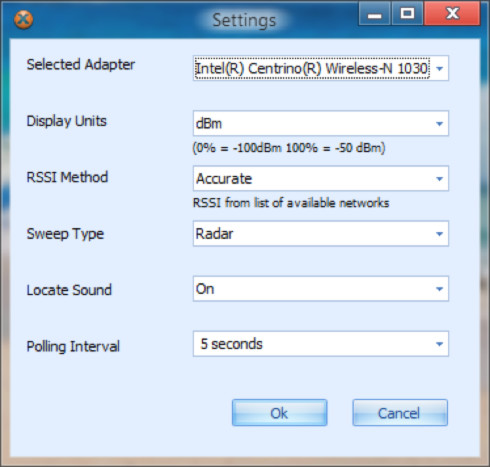Expand the Sweep Type dropdown arrow
The height and width of the screenshot is (467, 490).
(439, 234)
